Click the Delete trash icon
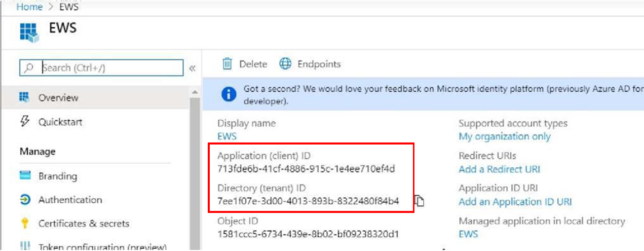 tap(228, 64)
